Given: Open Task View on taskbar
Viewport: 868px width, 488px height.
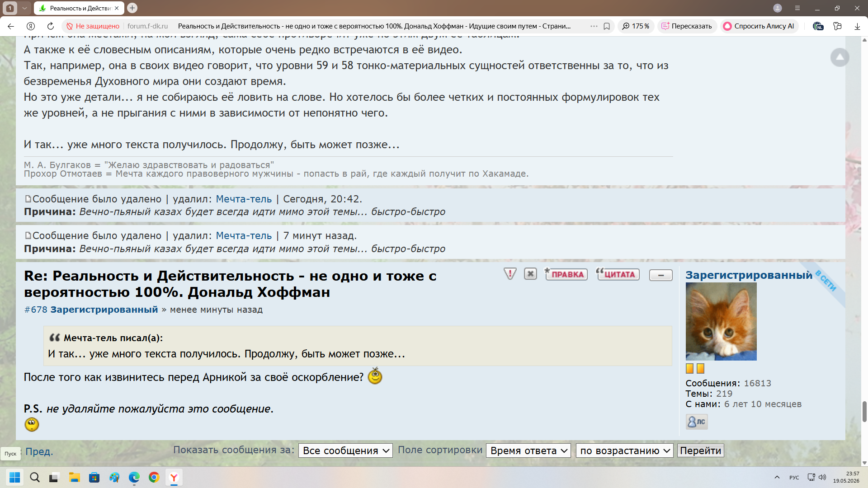Looking at the screenshot, I should (54, 477).
